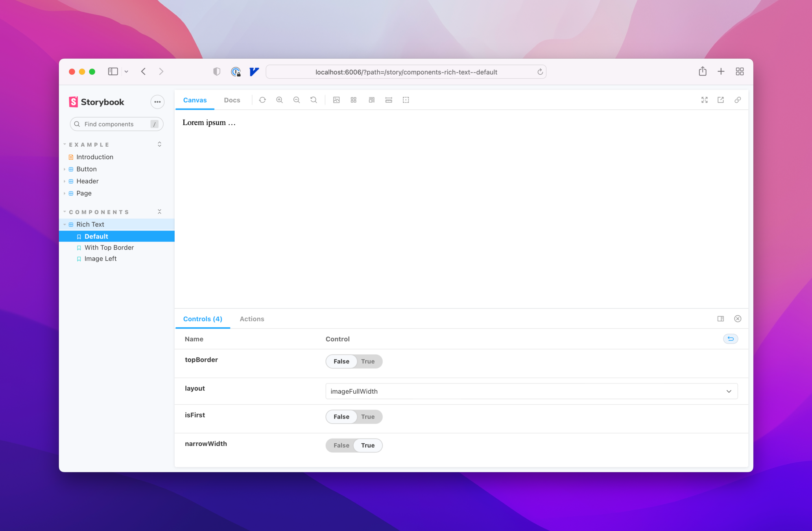Copy canvas link icon
Screen dimensions: 812x531
click(x=738, y=100)
